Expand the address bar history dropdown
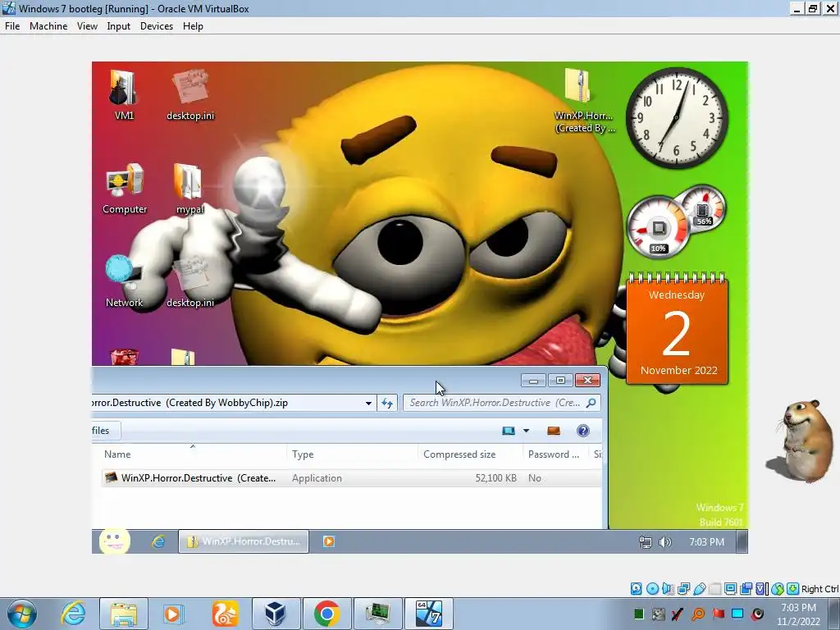Screen dimensions: 840x630 click(x=368, y=403)
